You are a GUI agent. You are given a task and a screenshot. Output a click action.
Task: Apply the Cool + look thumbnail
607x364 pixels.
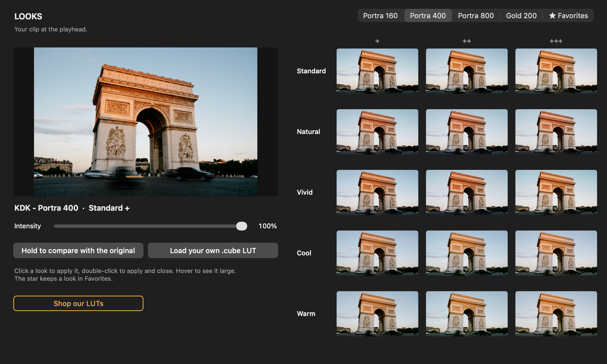pos(377,253)
